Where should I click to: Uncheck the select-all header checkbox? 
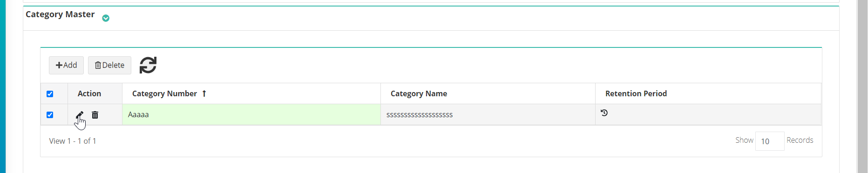pos(50,94)
